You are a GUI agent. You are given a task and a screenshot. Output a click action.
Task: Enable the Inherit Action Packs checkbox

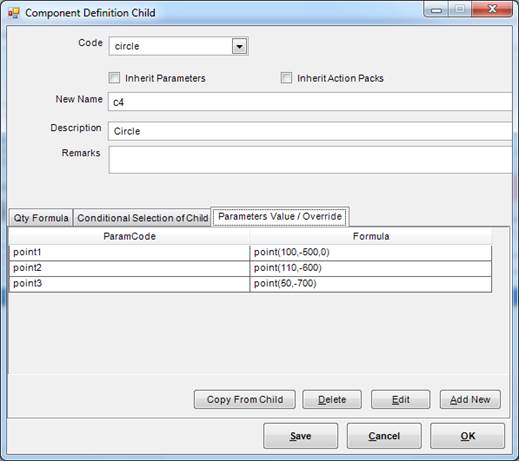point(286,78)
